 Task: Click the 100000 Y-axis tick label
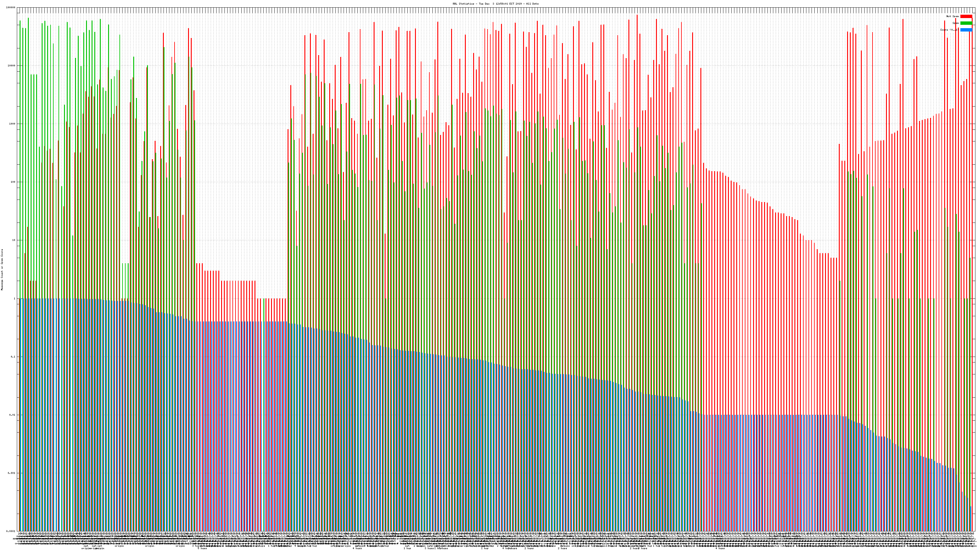[11, 8]
